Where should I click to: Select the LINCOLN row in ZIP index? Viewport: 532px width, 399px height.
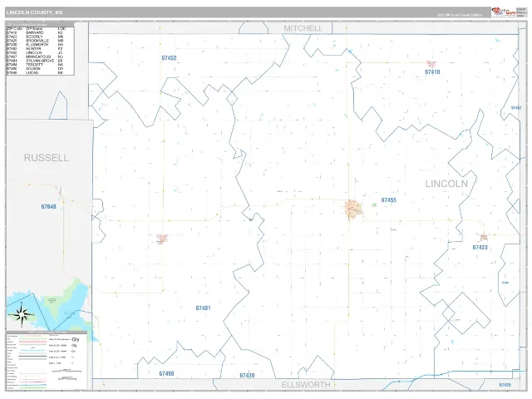(35, 53)
